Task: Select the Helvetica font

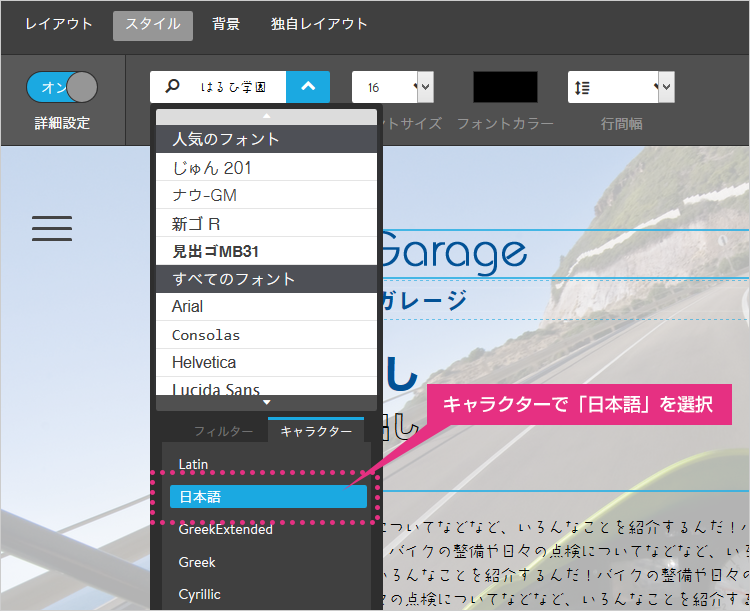Action: (x=266, y=363)
